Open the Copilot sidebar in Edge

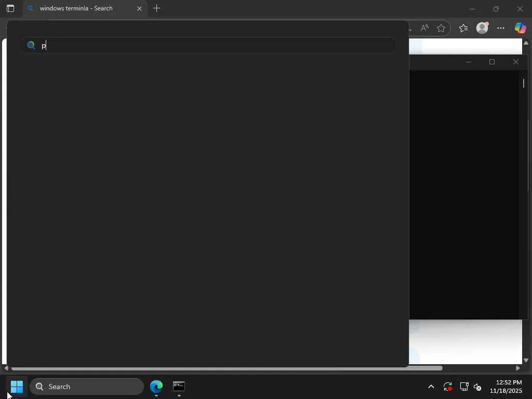[520, 28]
